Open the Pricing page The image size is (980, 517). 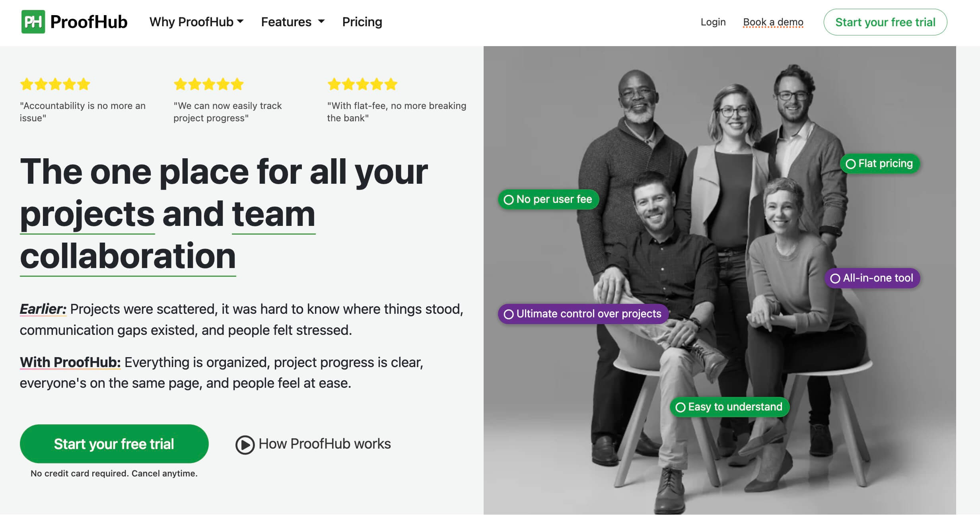tap(362, 22)
